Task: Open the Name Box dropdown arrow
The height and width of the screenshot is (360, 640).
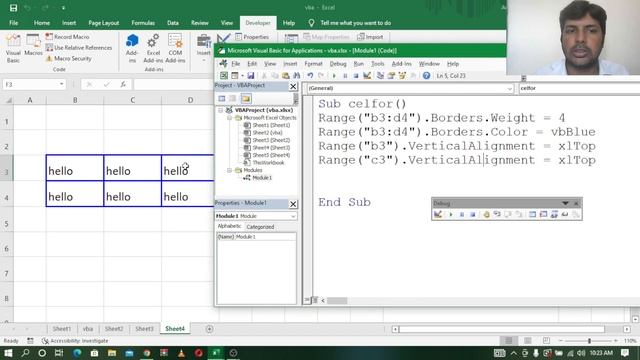Action: pyautogui.click(x=61, y=84)
